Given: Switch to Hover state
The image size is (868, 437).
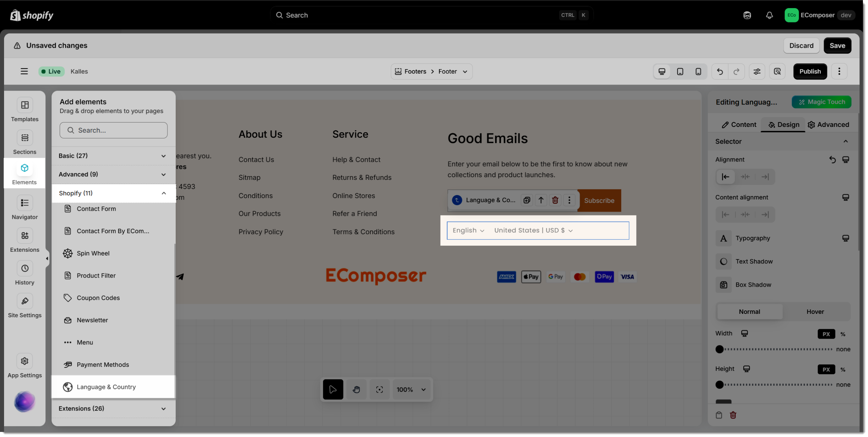Looking at the screenshot, I should [815, 311].
